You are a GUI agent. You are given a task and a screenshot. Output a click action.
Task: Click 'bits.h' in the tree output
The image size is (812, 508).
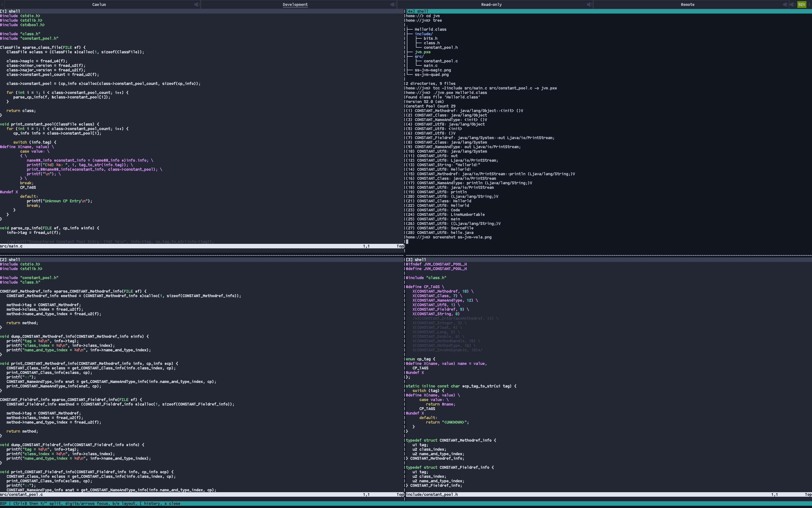tap(431, 38)
